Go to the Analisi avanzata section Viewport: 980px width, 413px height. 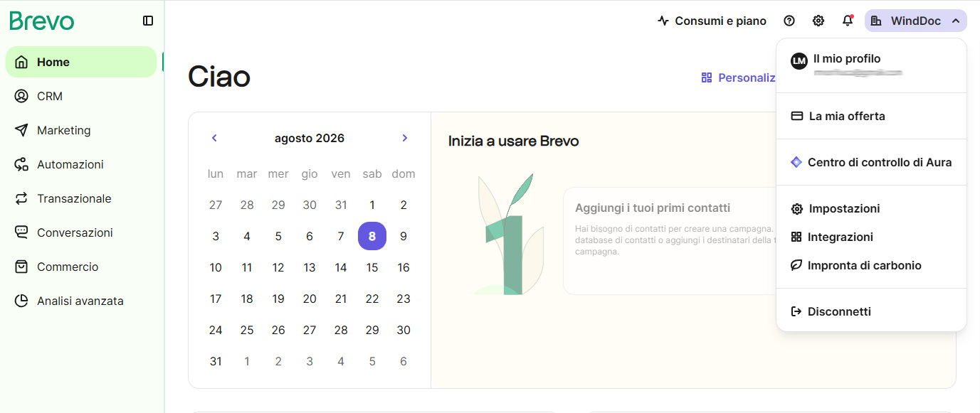click(x=81, y=301)
